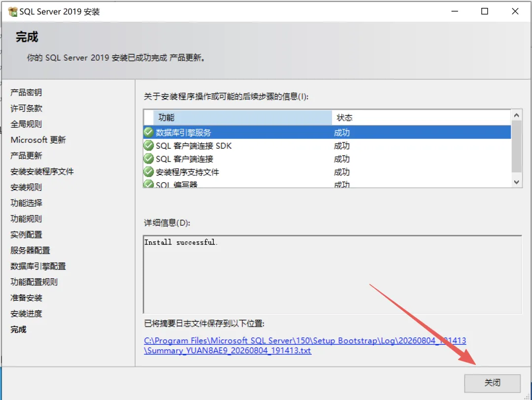This screenshot has height=400, width=532.
Task: Click the SQL 编写器 checkmark icon
Action: (x=149, y=184)
